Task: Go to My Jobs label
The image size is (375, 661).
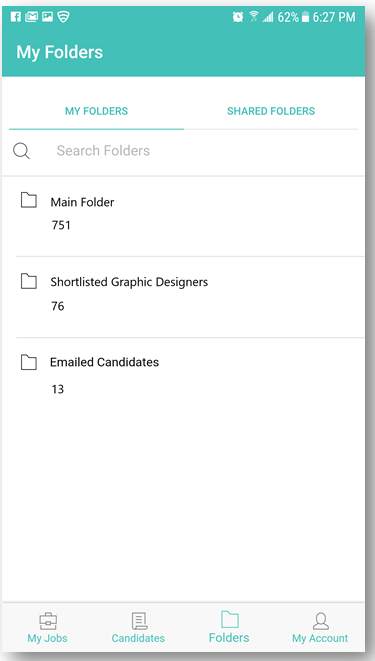Action: 47,638
